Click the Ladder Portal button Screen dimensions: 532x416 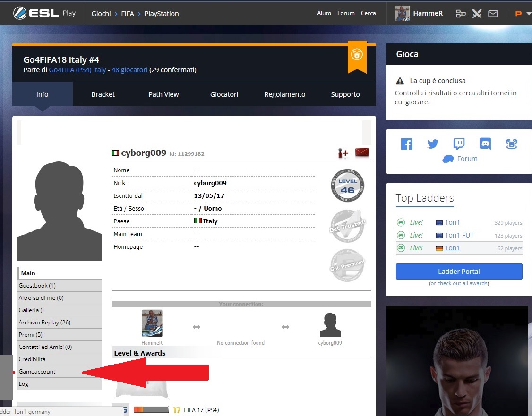pyautogui.click(x=459, y=271)
